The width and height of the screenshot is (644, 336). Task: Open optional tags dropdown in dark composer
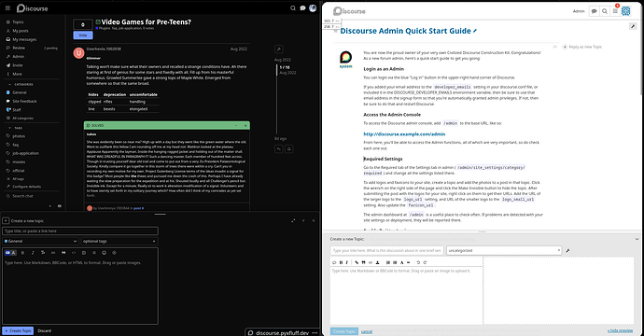click(x=119, y=241)
